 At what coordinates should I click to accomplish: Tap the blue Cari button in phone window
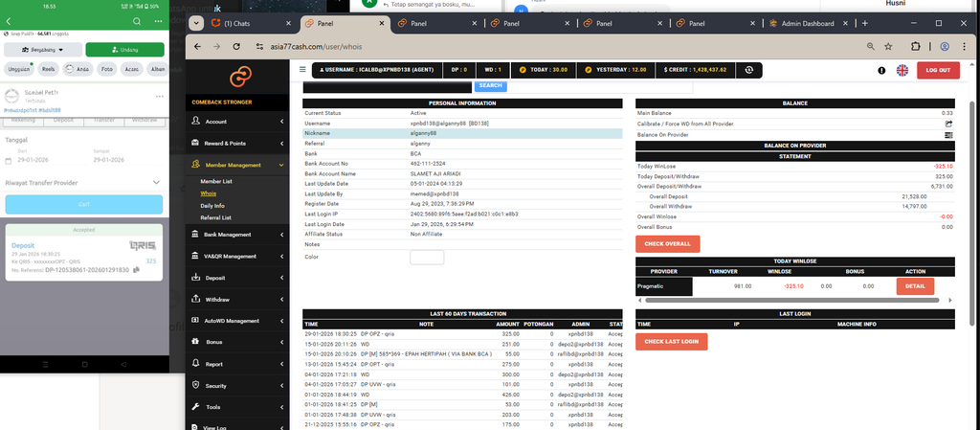(84, 204)
